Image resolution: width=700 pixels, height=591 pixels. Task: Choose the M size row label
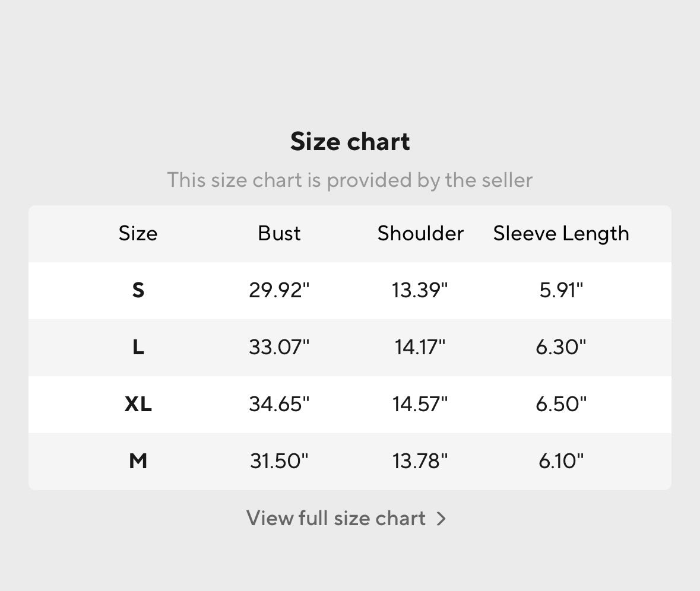point(138,460)
